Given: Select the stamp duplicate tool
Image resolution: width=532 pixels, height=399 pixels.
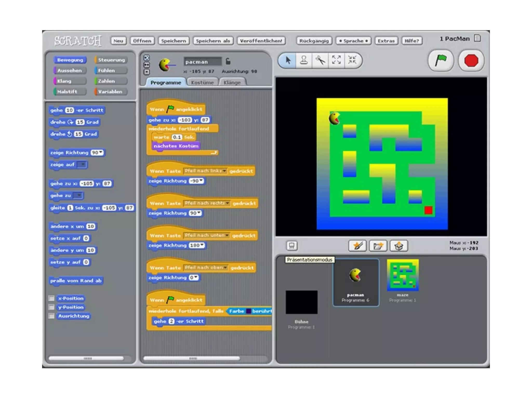Looking at the screenshot, I should [304, 61].
